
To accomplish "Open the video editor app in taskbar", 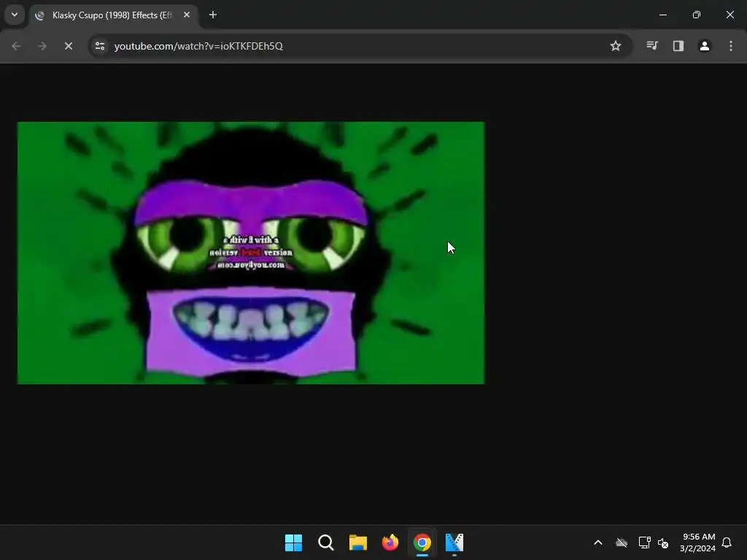I will click(x=454, y=542).
